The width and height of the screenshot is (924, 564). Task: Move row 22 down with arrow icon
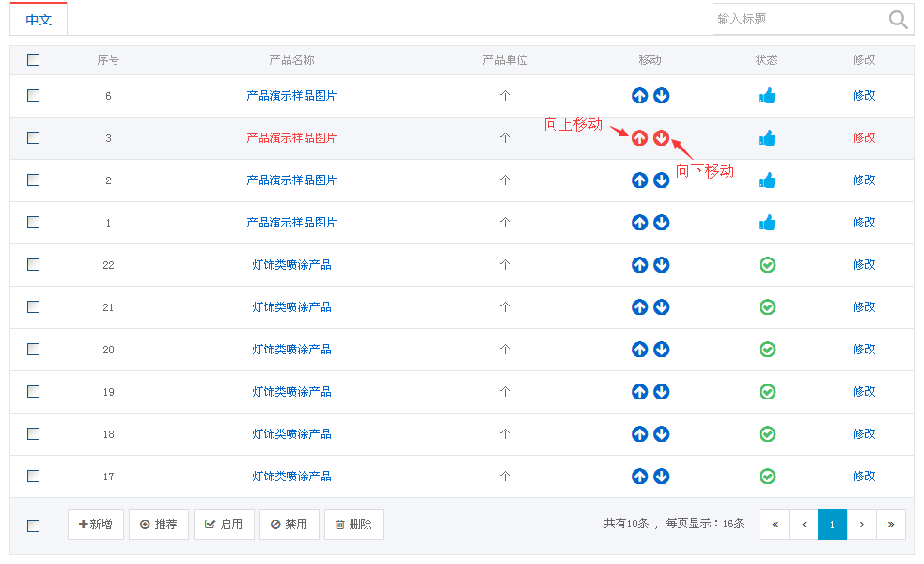click(662, 265)
